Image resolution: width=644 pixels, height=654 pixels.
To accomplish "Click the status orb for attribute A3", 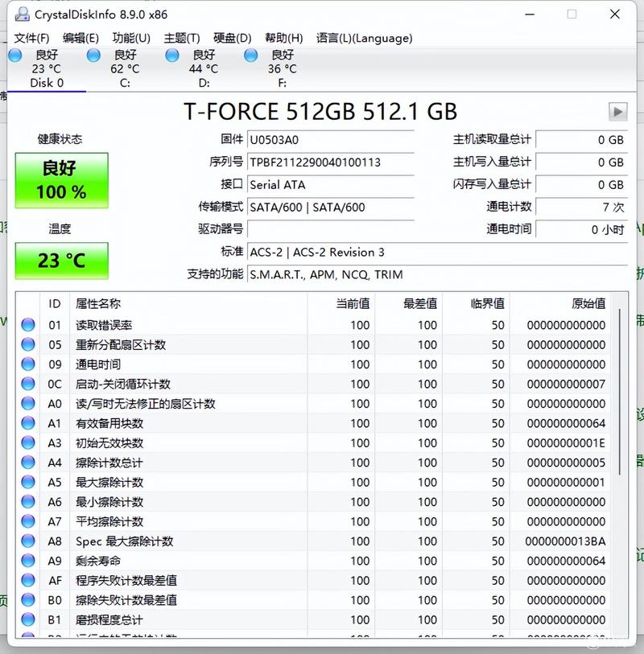I will tap(28, 442).
